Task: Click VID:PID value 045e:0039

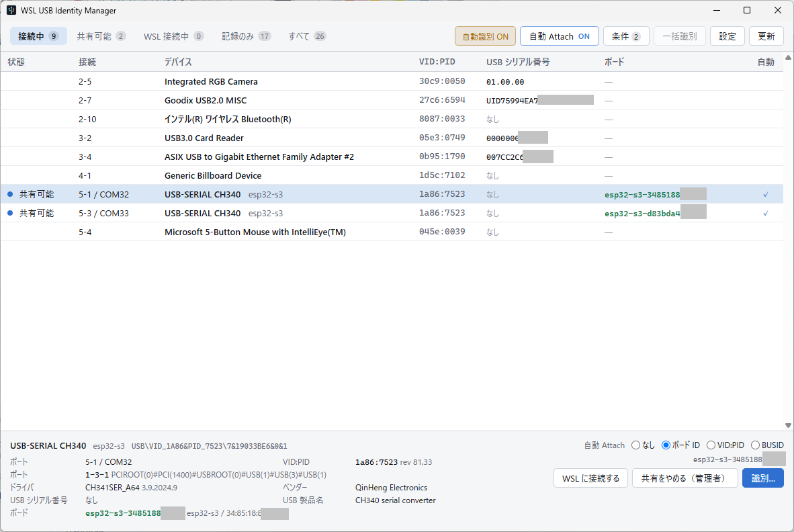Action: point(442,232)
